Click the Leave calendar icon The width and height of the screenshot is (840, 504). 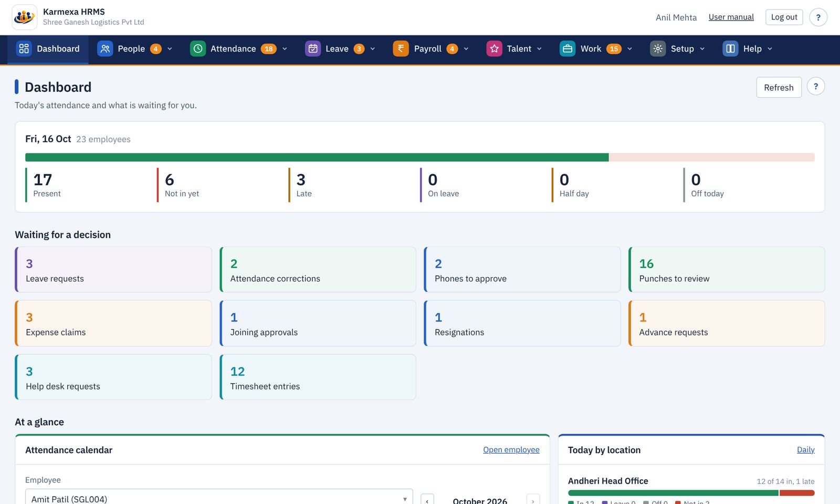click(x=313, y=49)
